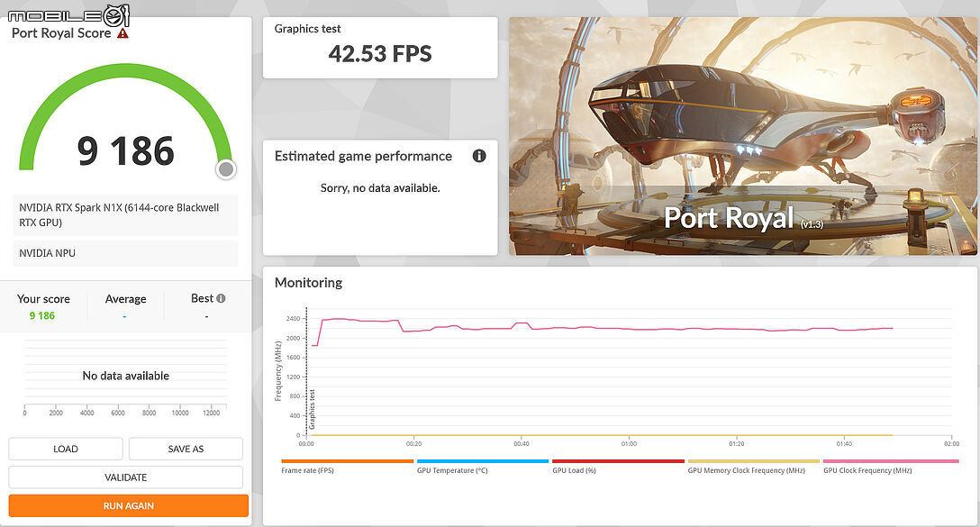Toggle the GPU Clock Frequency (MHz) legend series
980x527 pixels.
coord(891,467)
